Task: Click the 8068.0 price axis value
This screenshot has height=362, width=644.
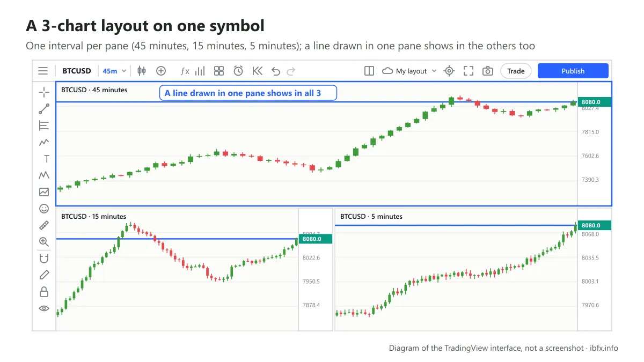Action: coord(590,234)
